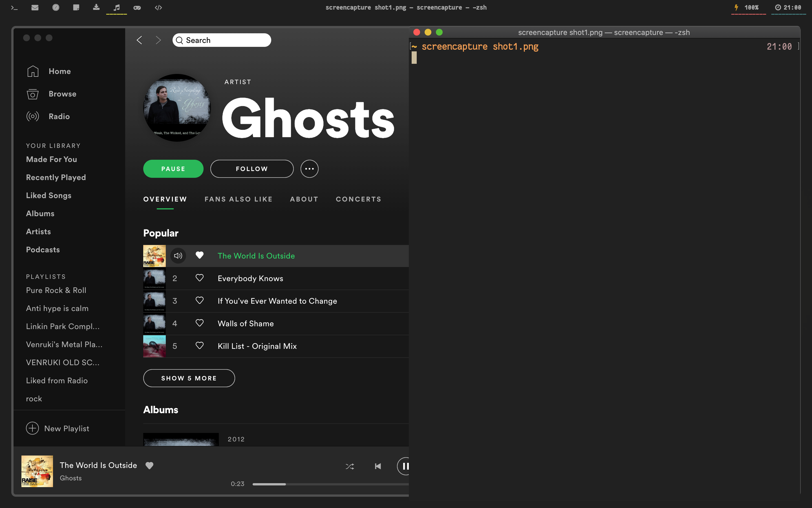Go forward using the right chevron
This screenshot has height=508, width=812.
[158, 40]
